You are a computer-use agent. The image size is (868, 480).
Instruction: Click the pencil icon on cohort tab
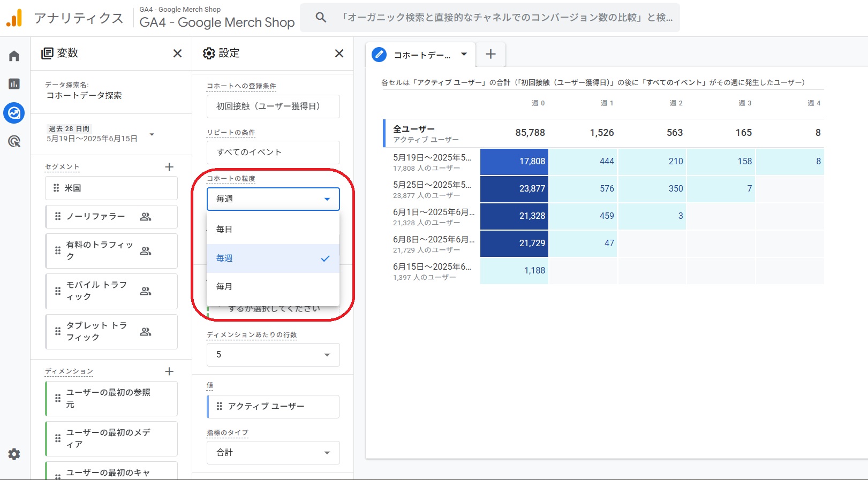[379, 55]
